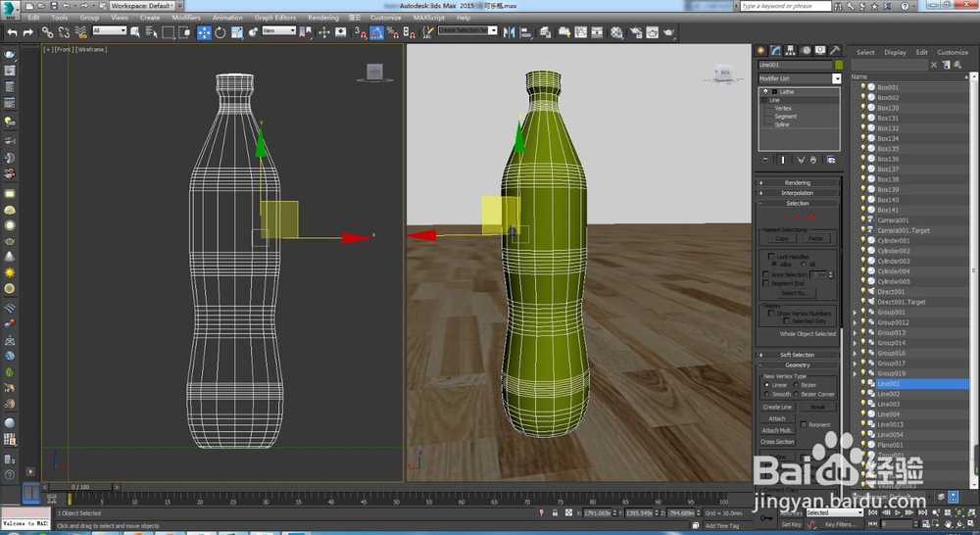Click the Line001 object color swatch
Viewport: 980px width, 535px height.
coord(839,65)
